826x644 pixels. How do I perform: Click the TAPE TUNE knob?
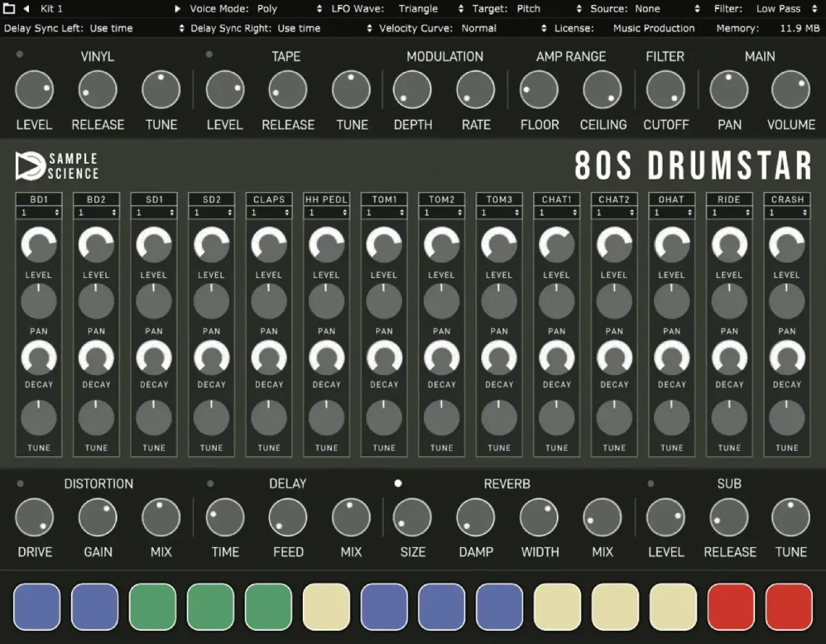(x=352, y=89)
